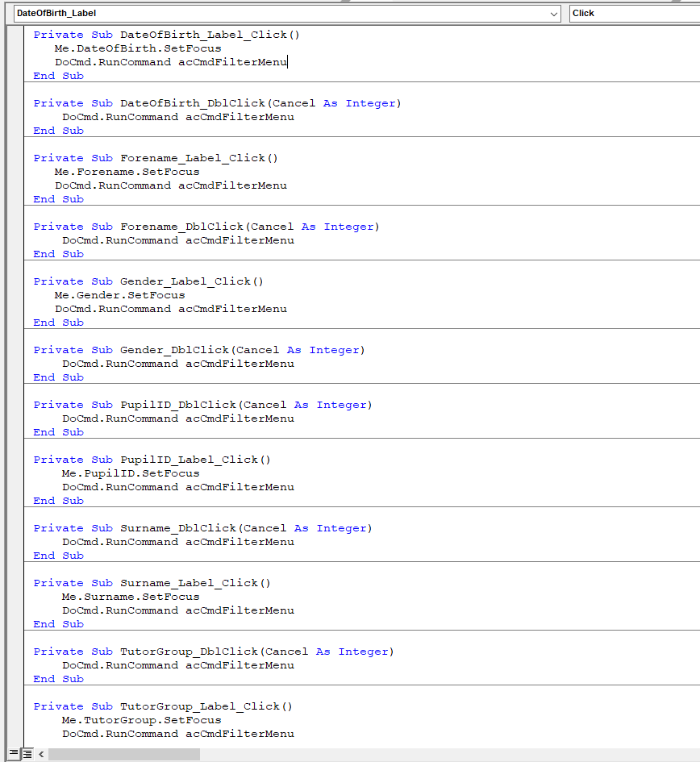
Task: Click line 'Private Sub Forename_DblClick(Cancel As Integer)'
Action: tap(206, 227)
